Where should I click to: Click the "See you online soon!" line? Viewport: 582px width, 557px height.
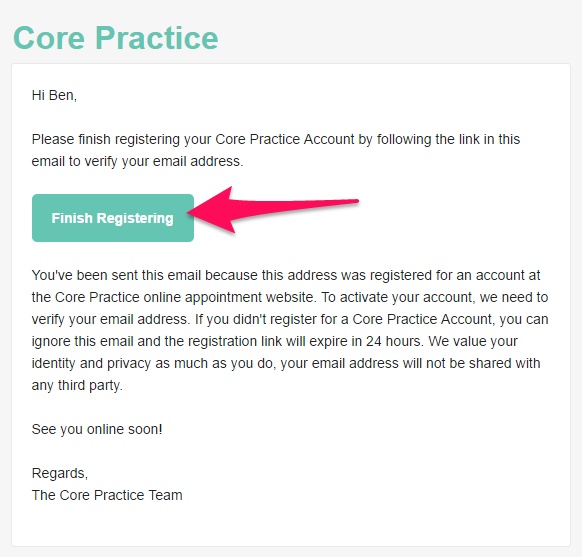[x=97, y=429]
